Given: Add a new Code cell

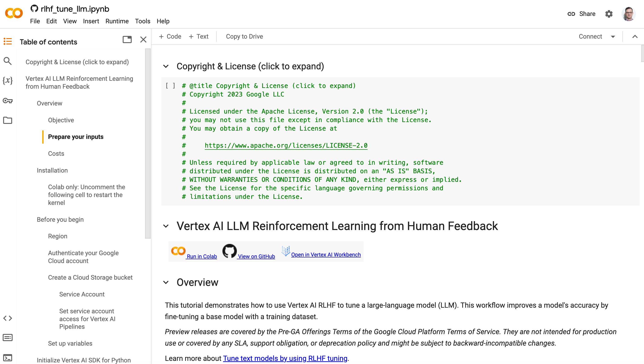Looking at the screenshot, I should (x=170, y=37).
